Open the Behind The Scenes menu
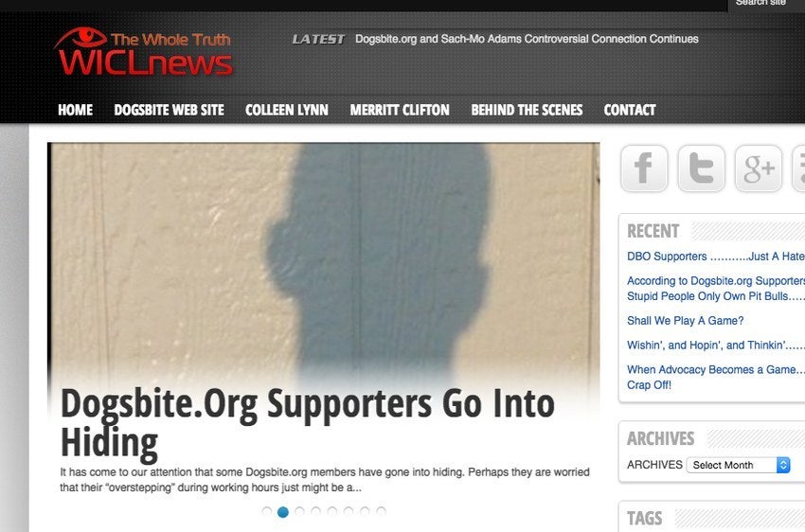This screenshot has height=532, width=805. (527, 110)
